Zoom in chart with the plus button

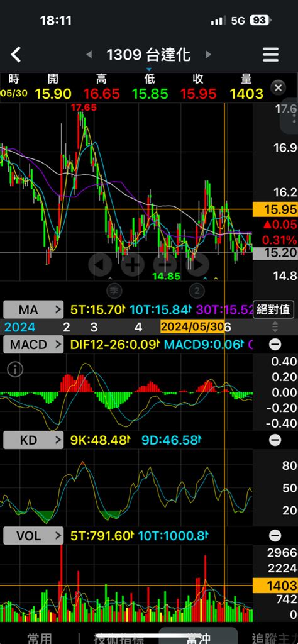[x=132, y=265]
